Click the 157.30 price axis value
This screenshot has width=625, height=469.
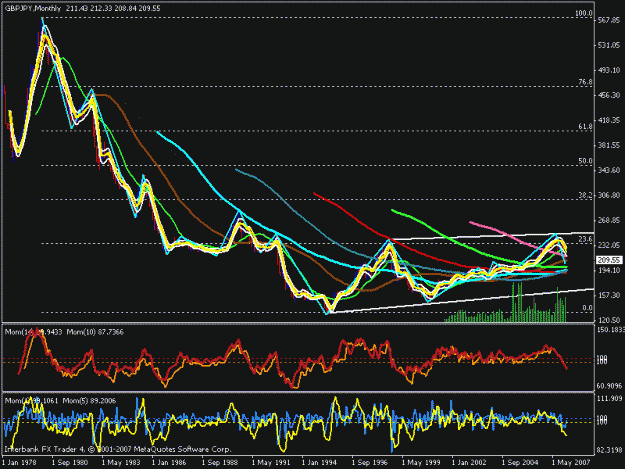pyautogui.click(x=609, y=295)
